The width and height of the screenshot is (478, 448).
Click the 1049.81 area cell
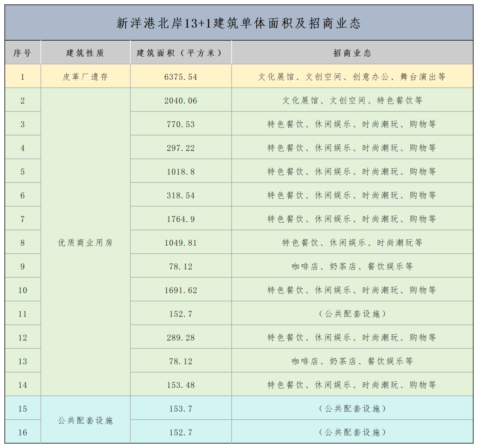[181, 243]
